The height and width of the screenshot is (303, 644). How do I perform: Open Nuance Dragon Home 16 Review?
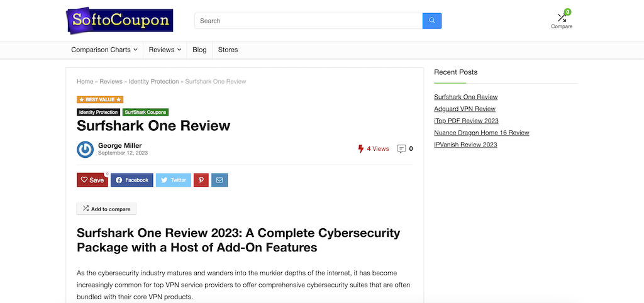point(482,133)
